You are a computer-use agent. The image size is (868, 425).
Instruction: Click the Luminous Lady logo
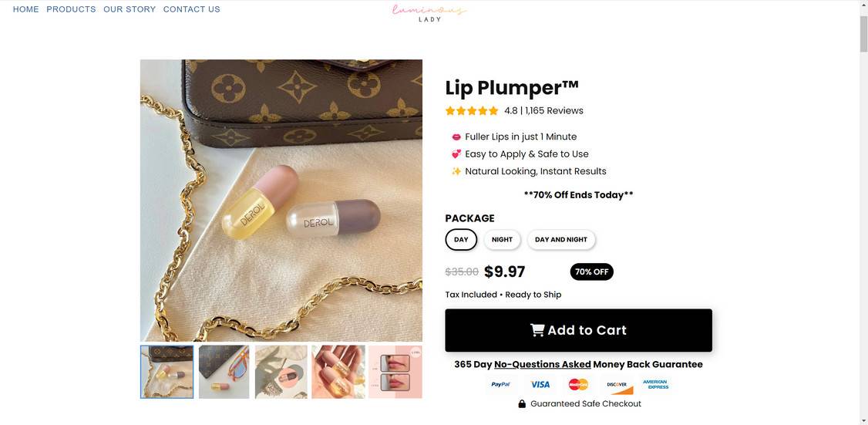point(429,12)
